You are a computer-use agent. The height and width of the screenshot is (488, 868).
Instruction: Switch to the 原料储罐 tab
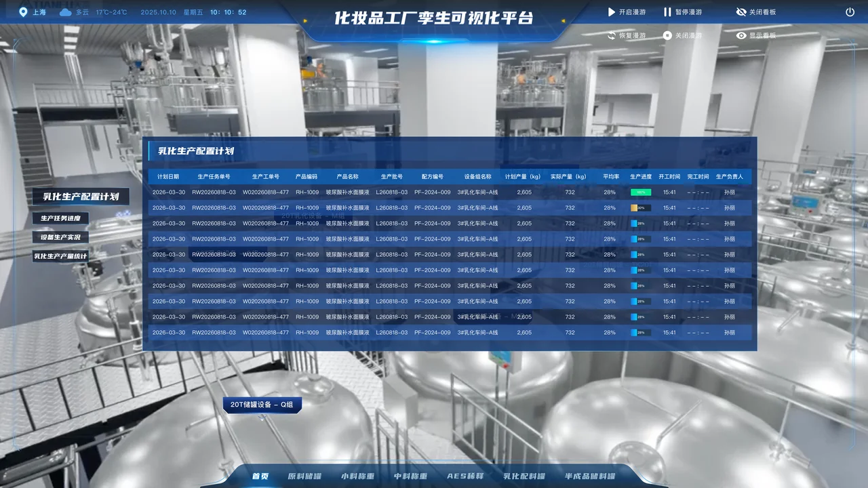[x=304, y=476]
